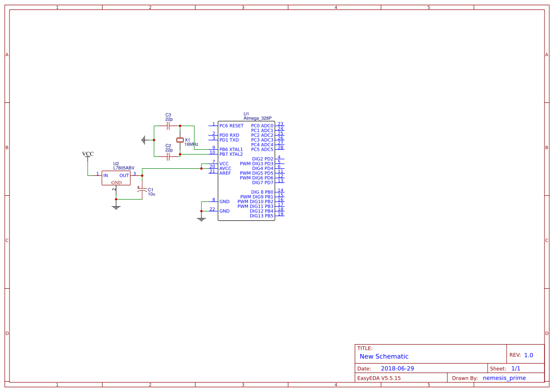The image size is (554, 392).
Task: Select the C2 capacitor symbol
Action: (169, 156)
